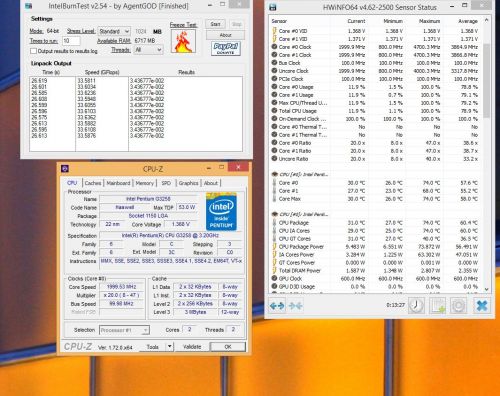
Task: Click the thermometer icon beside CPU Package
Action: [274, 223]
